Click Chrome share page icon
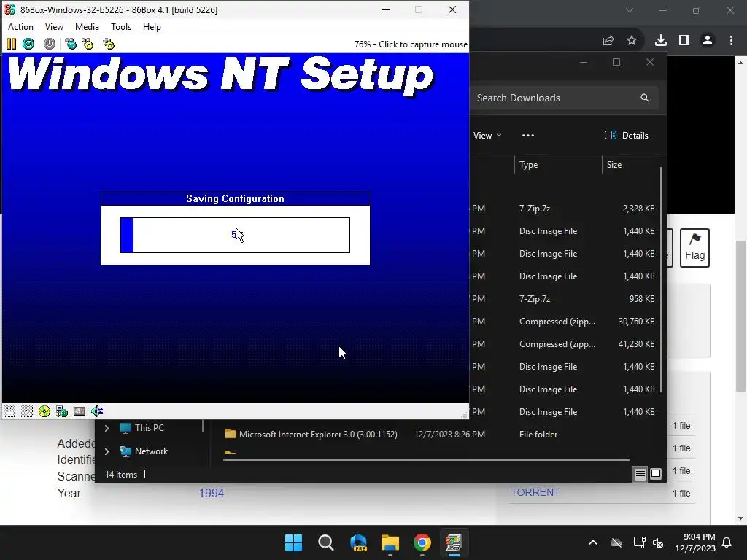Viewport: 747px width, 560px height. click(608, 41)
